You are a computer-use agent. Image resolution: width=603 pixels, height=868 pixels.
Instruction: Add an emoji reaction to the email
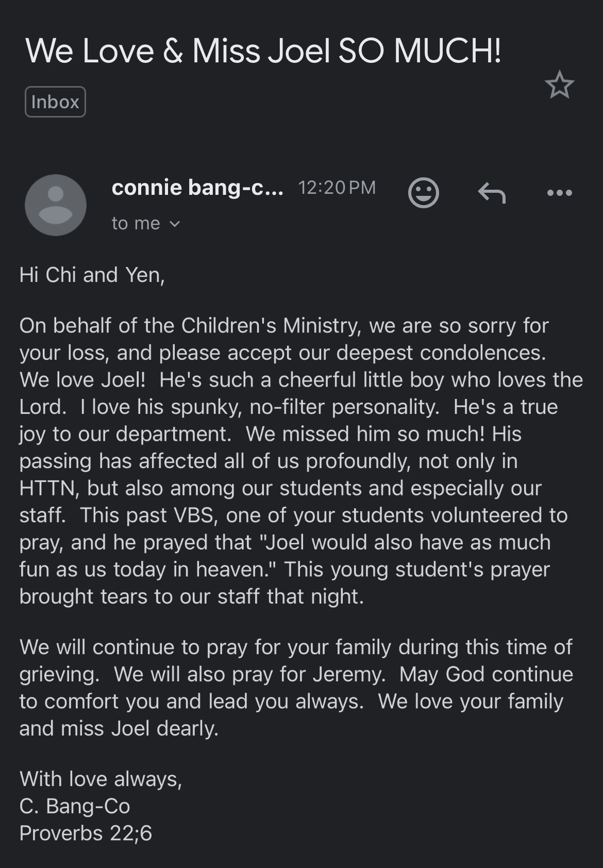tap(423, 193)
